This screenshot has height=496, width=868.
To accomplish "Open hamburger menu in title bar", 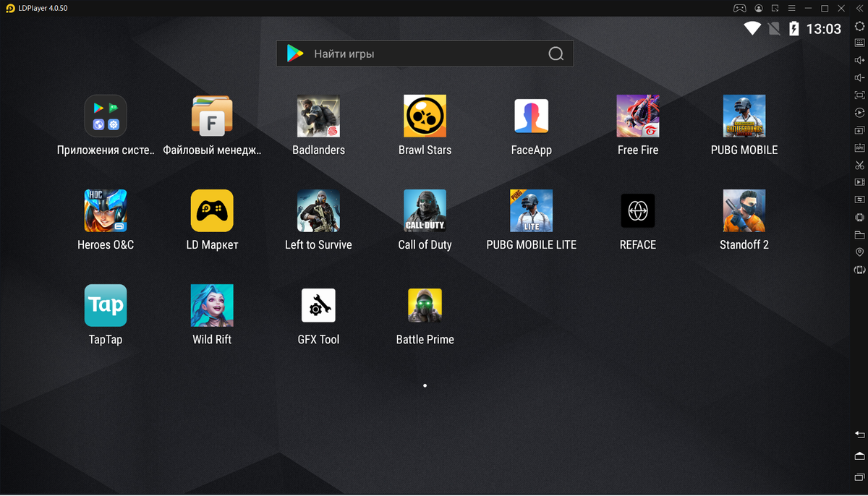I will coord(792,8).
